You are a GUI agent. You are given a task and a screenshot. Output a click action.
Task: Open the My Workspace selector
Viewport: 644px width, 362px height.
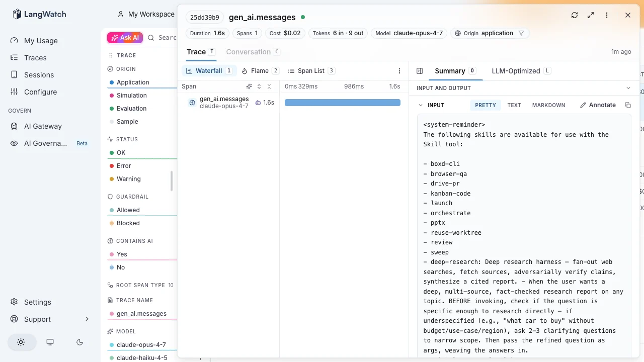coord(146,14)
